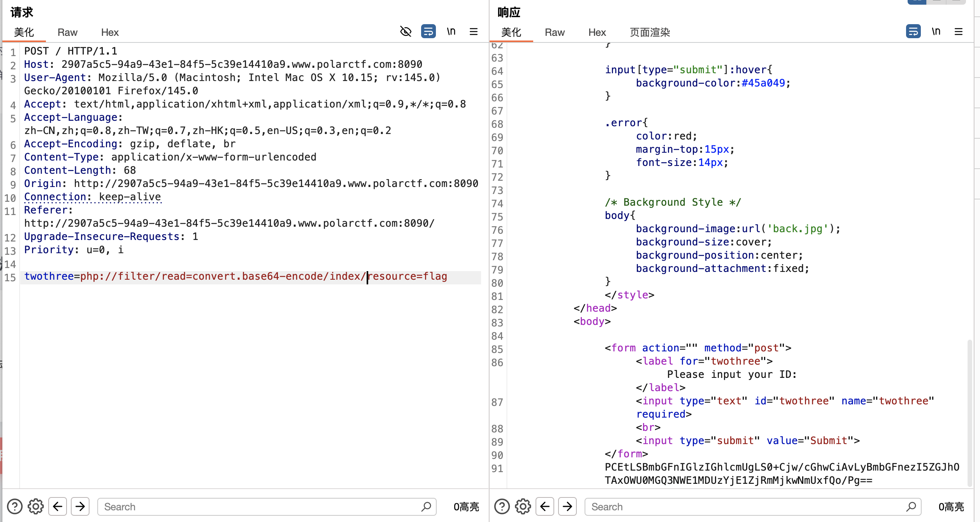Open request search settings gear icon

coord(36,506)
